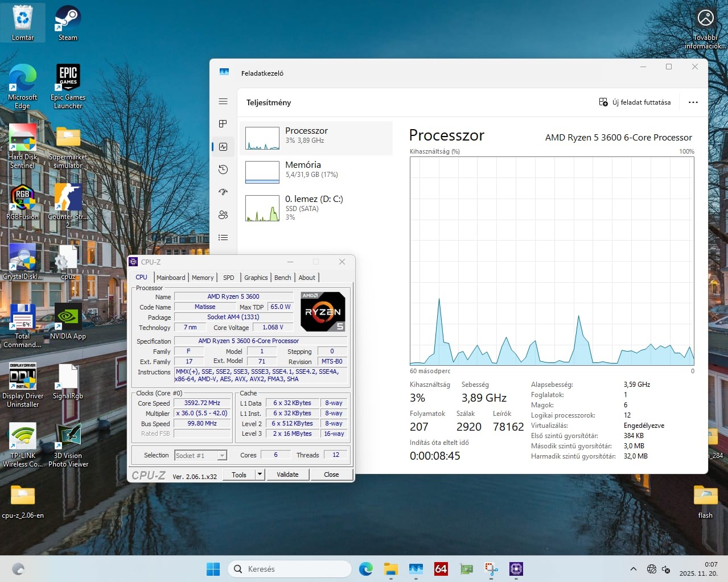Click the CPU-Z icon on the taskbar
The height and width of the screenshot is (582, 728).
tap(516, 569)
